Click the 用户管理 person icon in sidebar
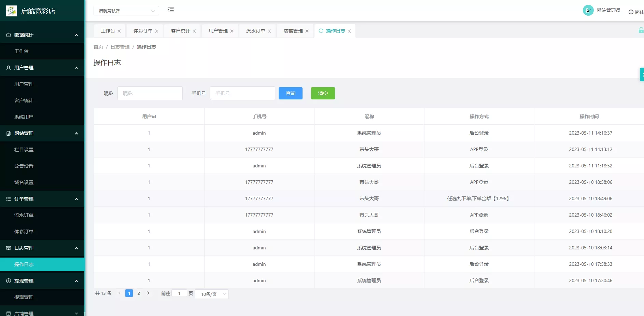This screenshot has height=316, width=644. pyautogui.click(x=8, y=68)
